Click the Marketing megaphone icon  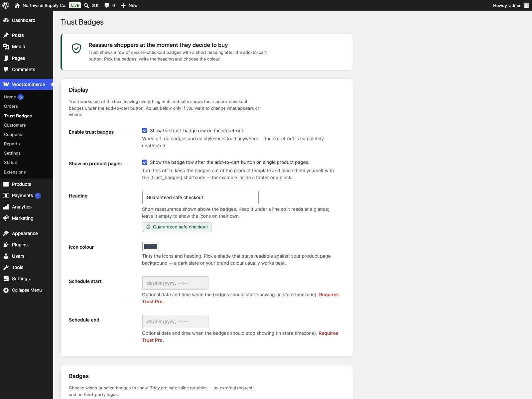point(6,218)
